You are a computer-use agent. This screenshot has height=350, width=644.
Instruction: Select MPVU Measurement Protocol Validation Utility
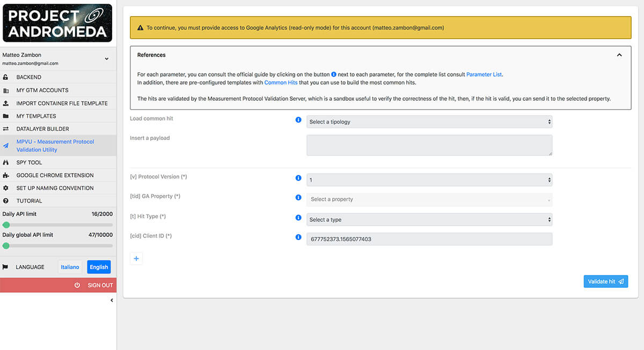click(x=58, y=146)
